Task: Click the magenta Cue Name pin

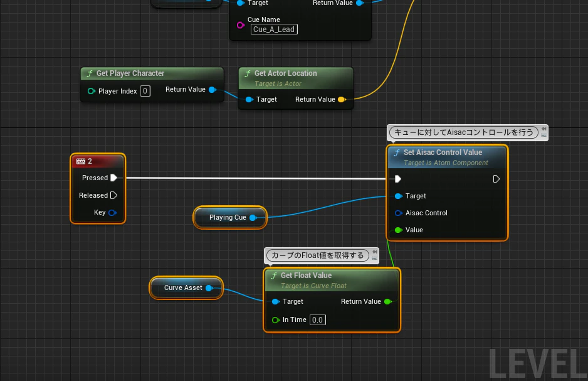Action: [x=241, y=26]
